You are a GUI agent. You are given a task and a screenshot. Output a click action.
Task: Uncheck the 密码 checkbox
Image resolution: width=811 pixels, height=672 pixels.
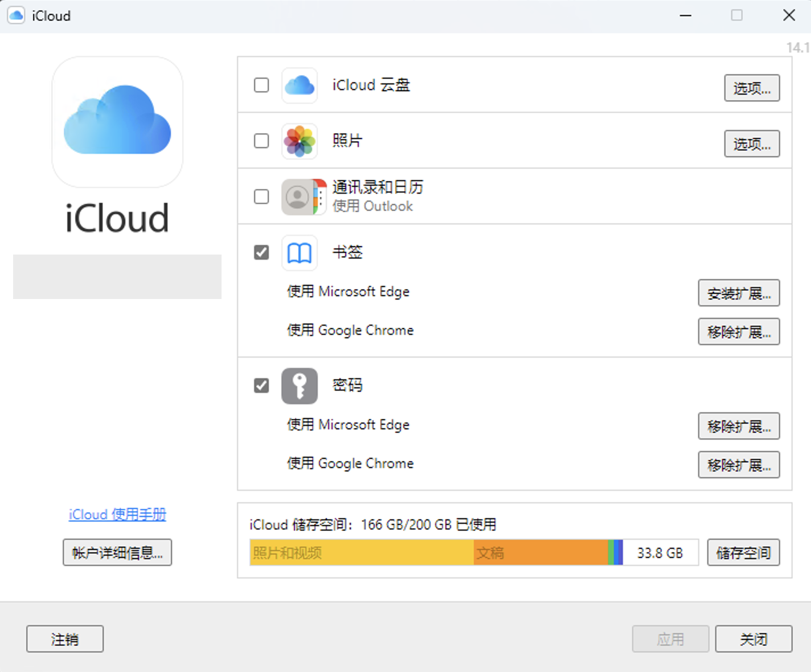(x=261, y=386)
